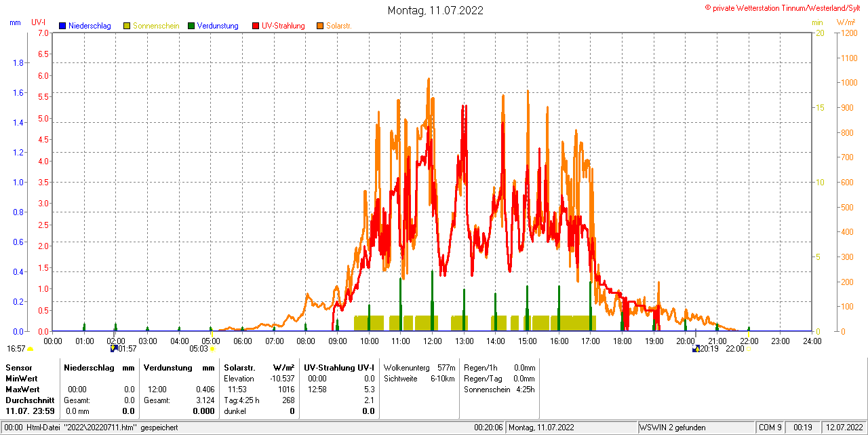
Task: Click the 7.0 value on the UV-I axis
Action: tap(43, 33)
